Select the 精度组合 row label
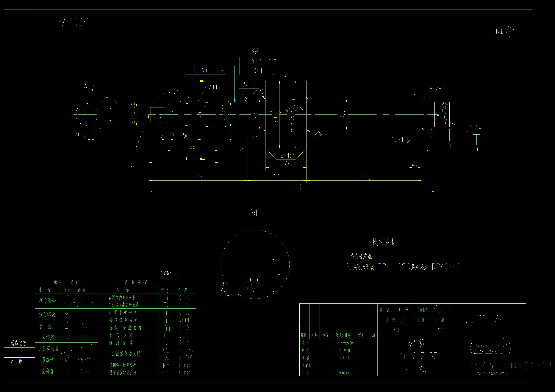 [47, 301]
